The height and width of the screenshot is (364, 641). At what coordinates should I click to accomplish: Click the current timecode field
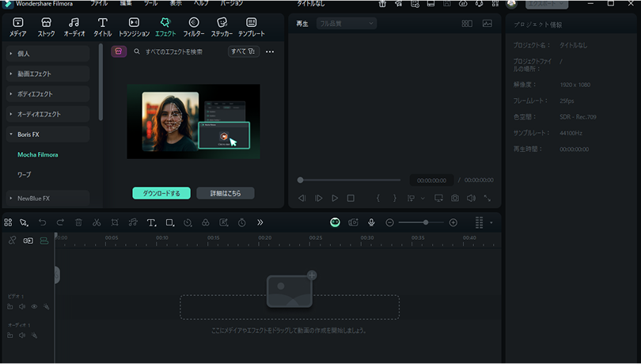pos(432,180)
